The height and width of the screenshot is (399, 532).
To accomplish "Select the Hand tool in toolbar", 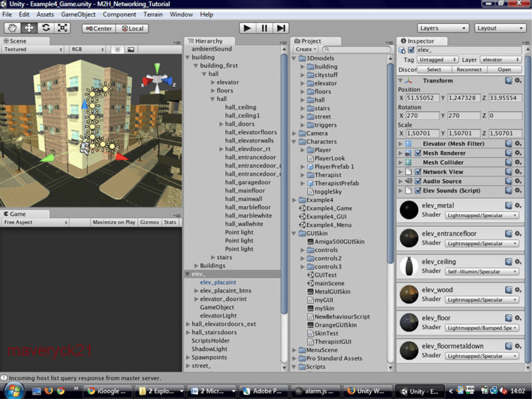I will tap(12, 28).
